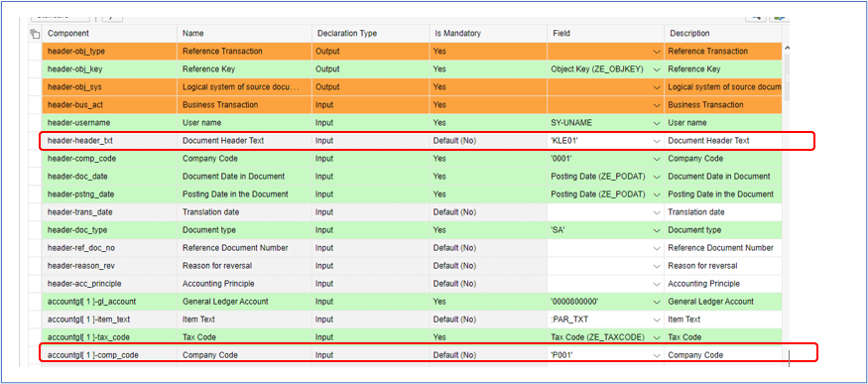Click the Is Mandatory column header
Viewport: 868px width, 384px height.
coord(488,34)
